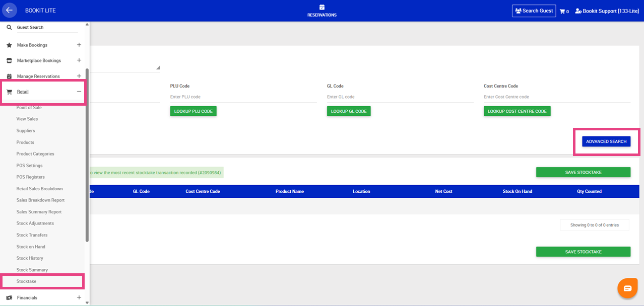Click the Manage Reservations calendar icon
Screen dimensions: 644x306
9,76
